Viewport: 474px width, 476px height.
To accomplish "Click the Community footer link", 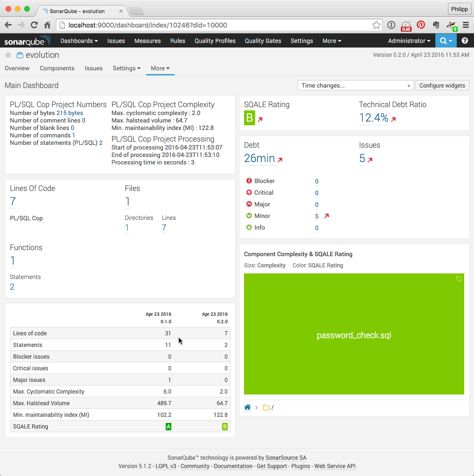I will click(195, 466).
